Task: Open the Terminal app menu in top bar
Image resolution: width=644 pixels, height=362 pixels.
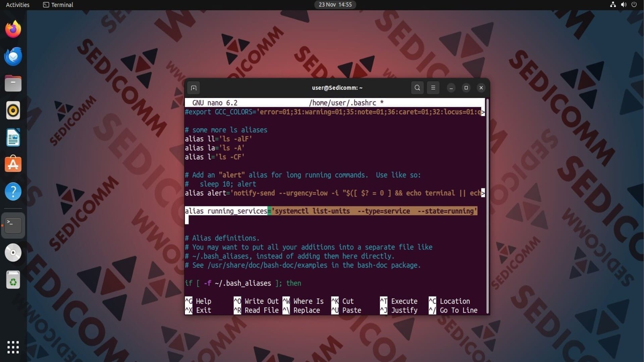Action: coord(58,5)
